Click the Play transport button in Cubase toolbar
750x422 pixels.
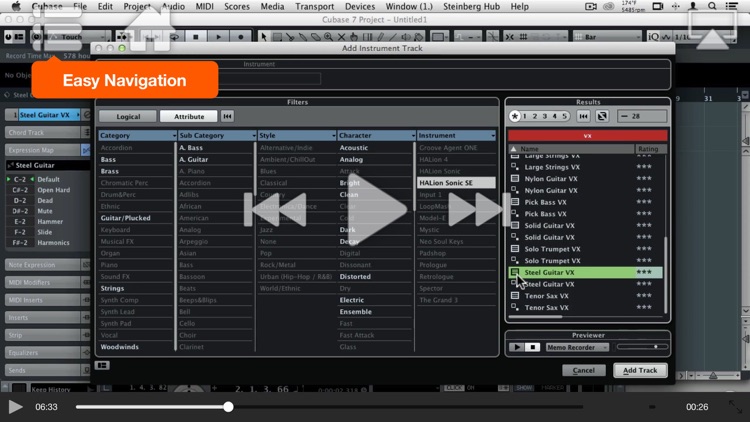pos(219,37)
